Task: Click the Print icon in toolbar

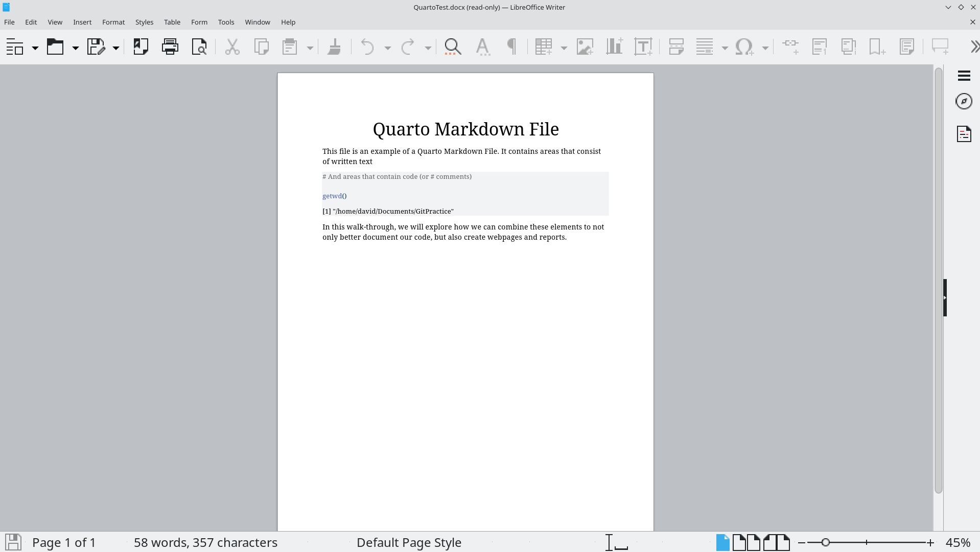Action: pos(170,47)
